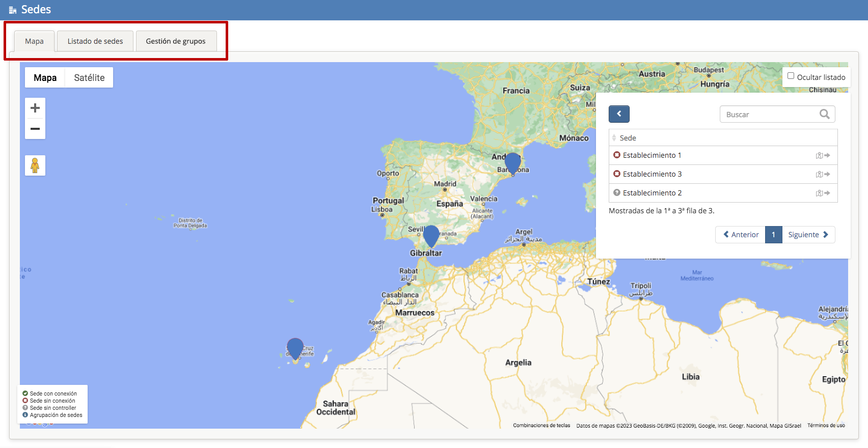Locate Establecimiento 2 on map icon
Screen dimensions: 868x448
tap(823, 193)
